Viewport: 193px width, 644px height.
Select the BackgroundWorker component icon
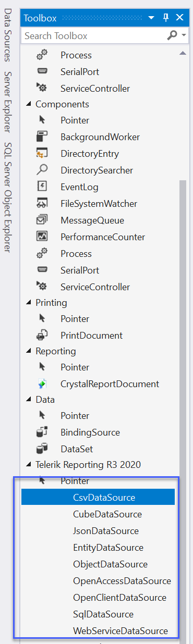pyautogui.click(x=42, y=137)
